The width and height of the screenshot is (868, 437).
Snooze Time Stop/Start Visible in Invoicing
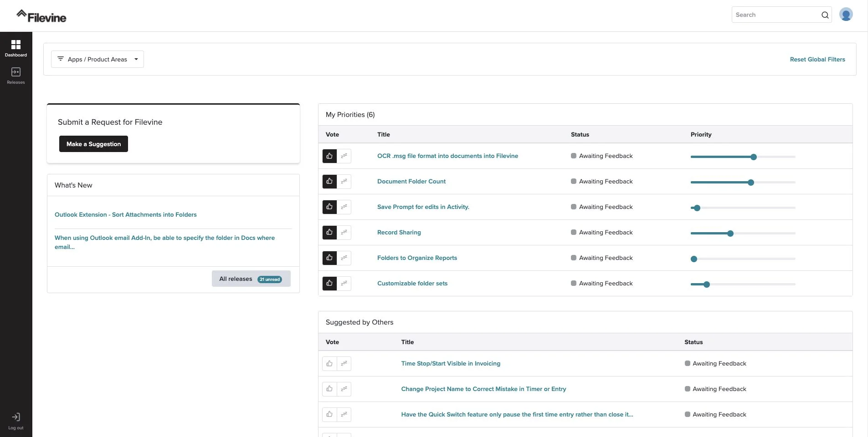pyautogui.click(x=344, y=364)
